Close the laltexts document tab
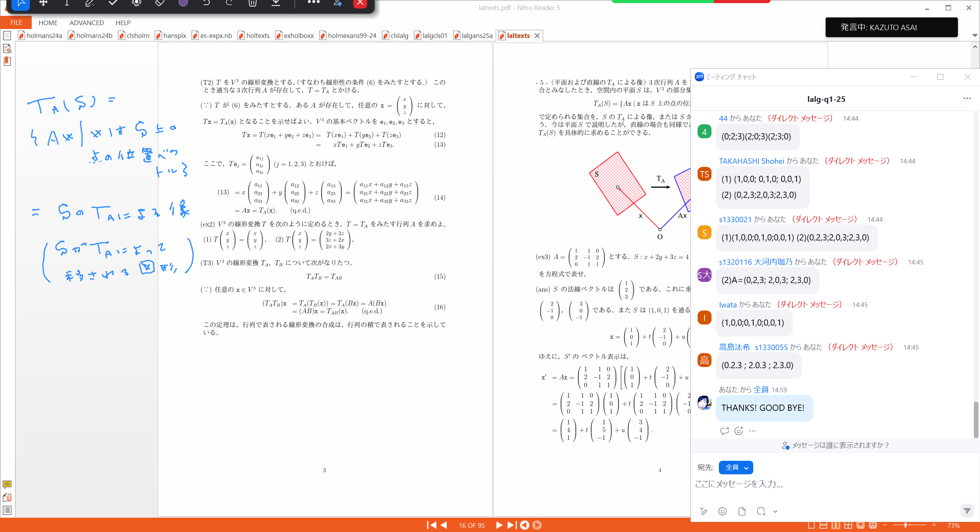The height and width of the screenshot is (532, 980). coord(537,36)
